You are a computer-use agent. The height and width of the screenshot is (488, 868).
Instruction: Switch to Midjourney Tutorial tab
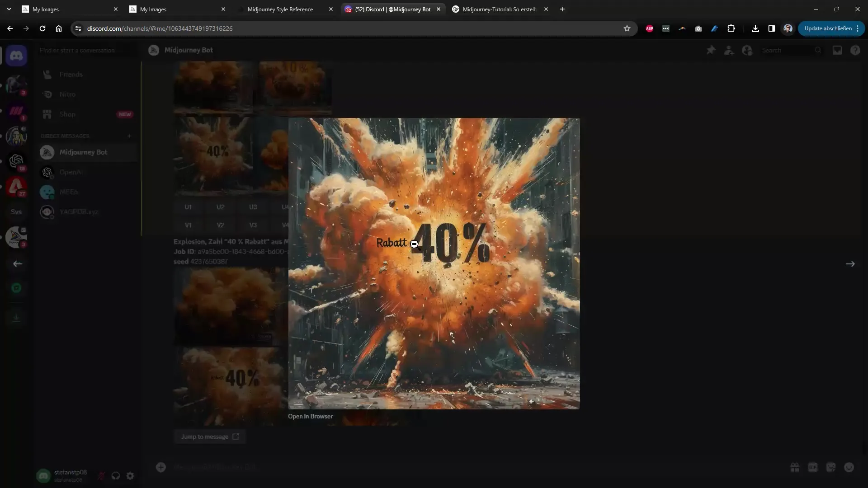(x=500, y=9)
